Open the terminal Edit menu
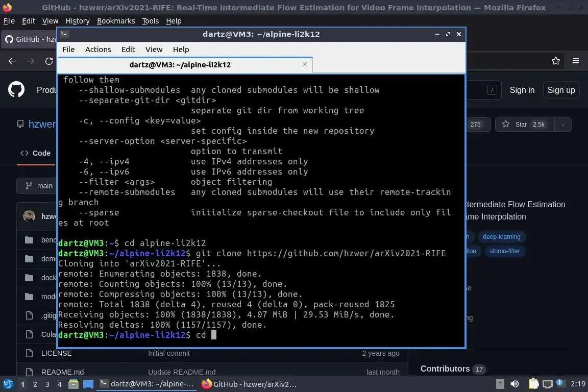 [128, 50]
